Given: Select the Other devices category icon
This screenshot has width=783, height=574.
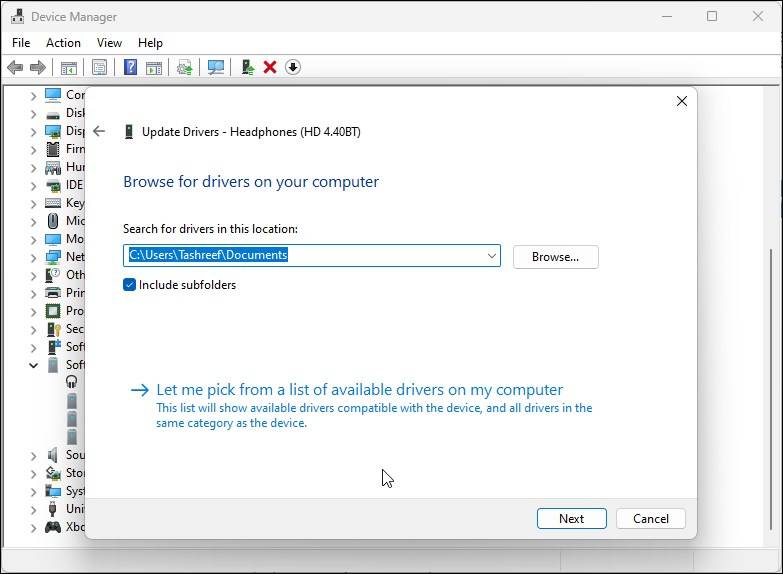Looking at the screenshot, I should [53, 275].
